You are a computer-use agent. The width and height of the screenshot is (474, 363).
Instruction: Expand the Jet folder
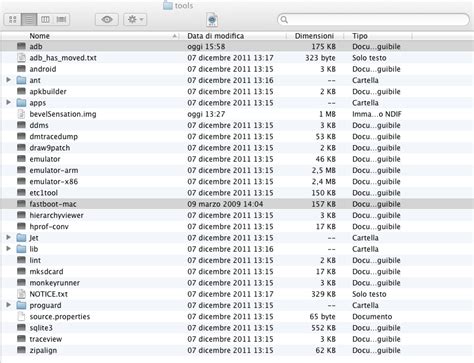pos(9,237)
